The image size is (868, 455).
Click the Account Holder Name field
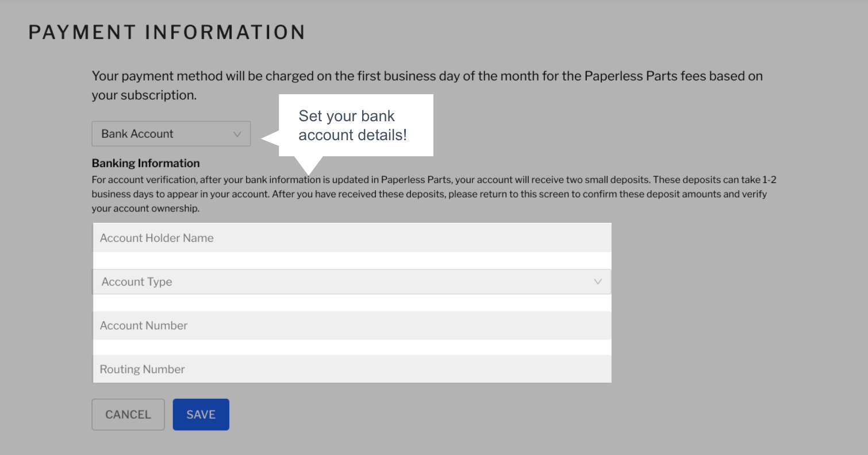pyautogui.click(x=351, y=237)
